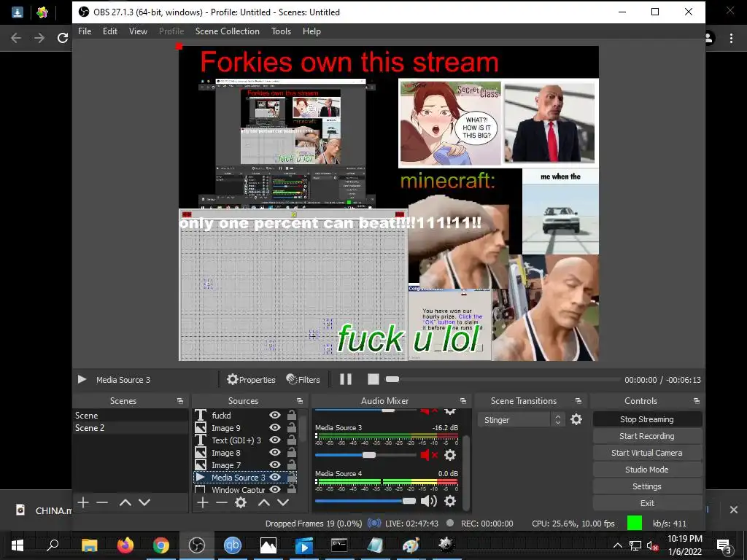Click Media Source 4 volume slider
This screenshot has height=560, width=747.
pyautogui.click(x=365, y=501)
